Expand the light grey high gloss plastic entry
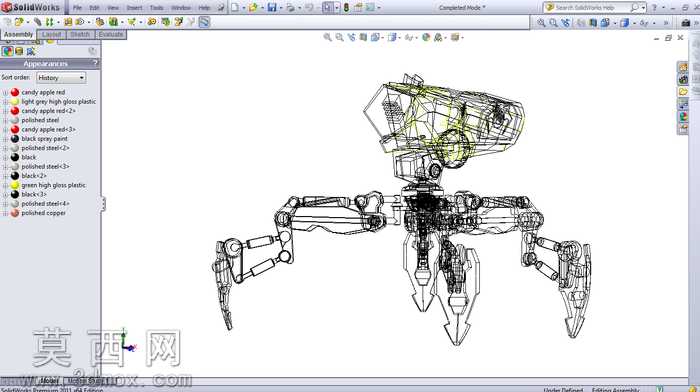The image size is (700, 392). coord(5,102)
